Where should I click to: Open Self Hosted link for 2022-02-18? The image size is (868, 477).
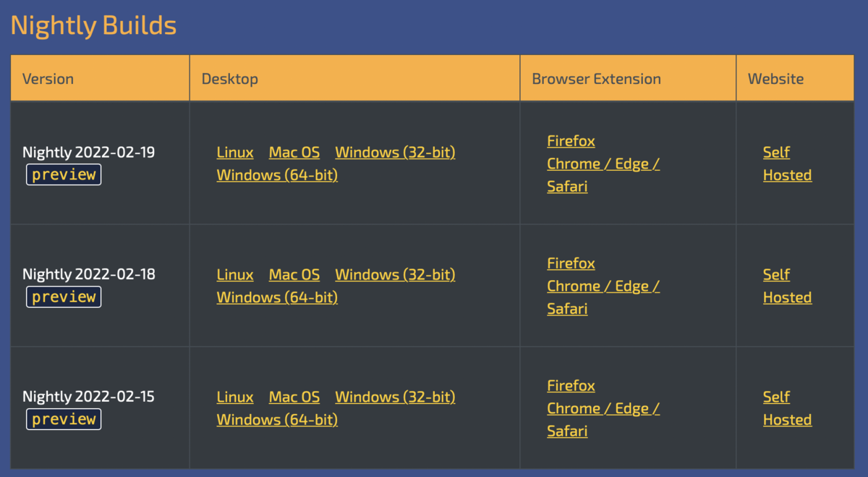coord(787,286)
